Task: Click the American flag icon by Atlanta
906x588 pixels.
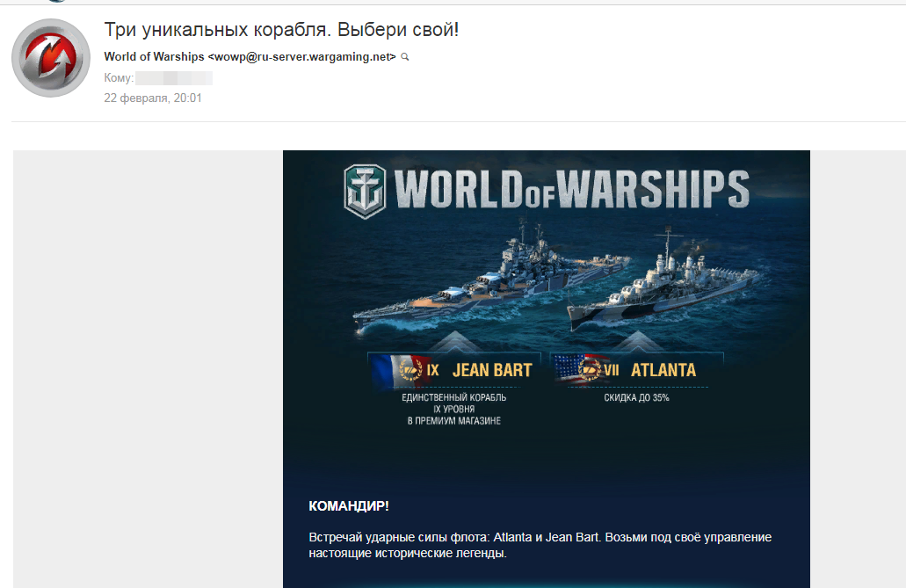Action: pyautogui.click(x=572, y=369)
